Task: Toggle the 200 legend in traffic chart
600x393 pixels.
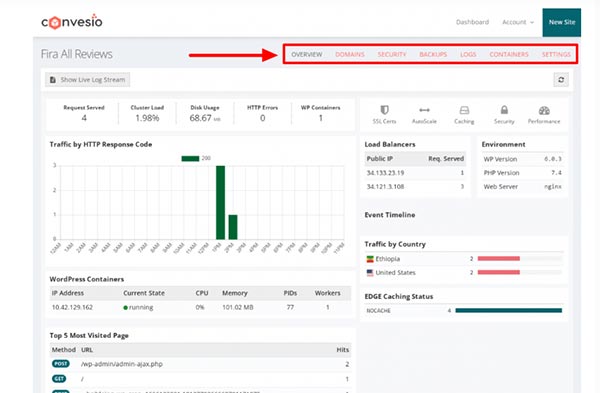Action: (x=196, y=158)
